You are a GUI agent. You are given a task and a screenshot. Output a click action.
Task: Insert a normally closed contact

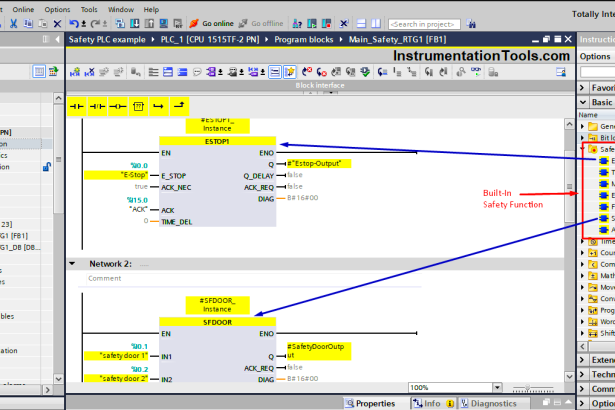point(98,105)
